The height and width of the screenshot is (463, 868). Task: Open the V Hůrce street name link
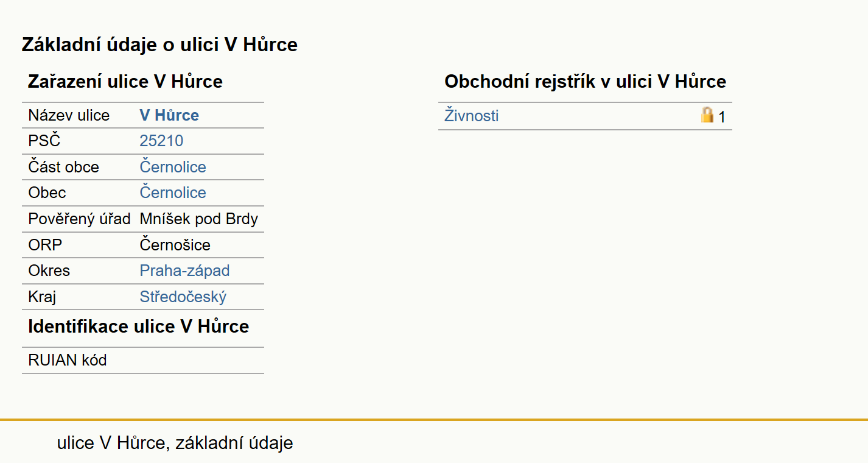pos(169,116)
